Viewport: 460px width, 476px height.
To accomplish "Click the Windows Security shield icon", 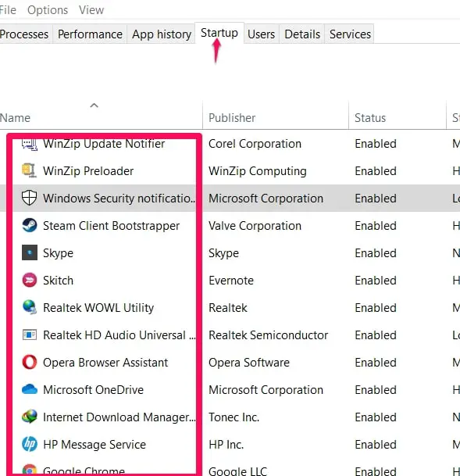I will 30,198.
